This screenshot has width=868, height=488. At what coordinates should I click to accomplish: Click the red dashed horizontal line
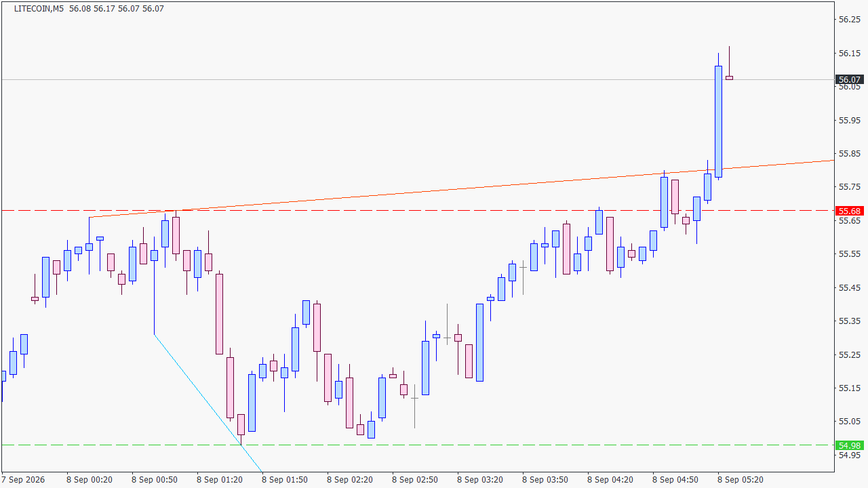417,211
